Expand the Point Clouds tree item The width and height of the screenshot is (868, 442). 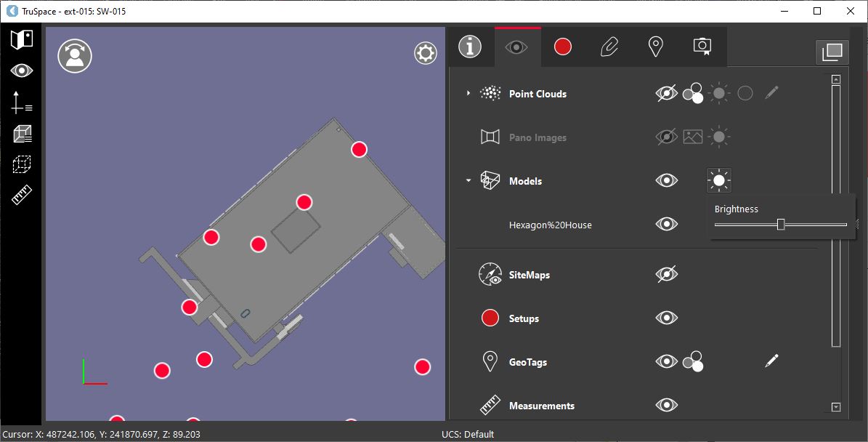tap(469, 93)
